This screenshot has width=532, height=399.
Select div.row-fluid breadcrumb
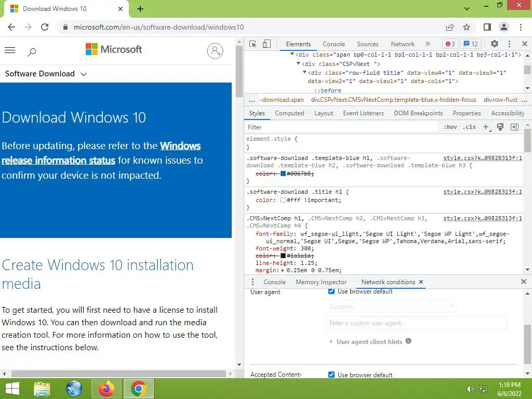click(500, 100)
